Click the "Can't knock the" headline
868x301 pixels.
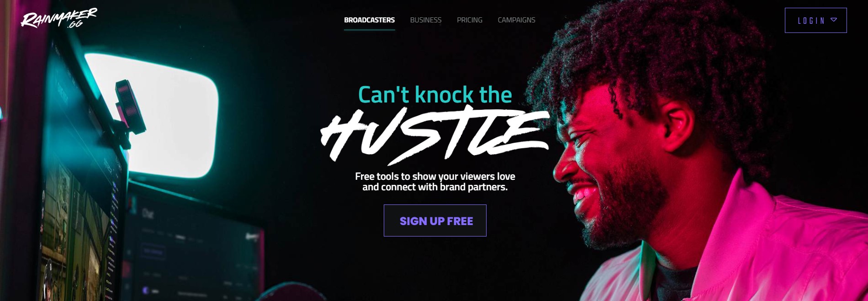coord(435,95)
